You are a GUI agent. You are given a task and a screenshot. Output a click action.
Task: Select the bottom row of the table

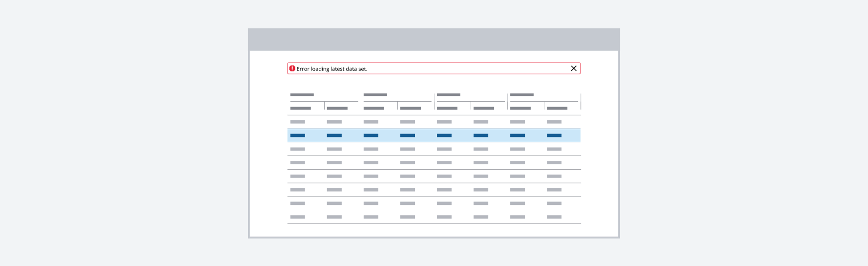434,217
